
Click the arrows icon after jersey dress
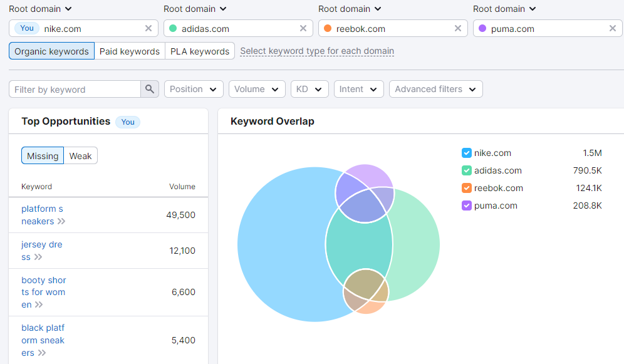[38, 257]
